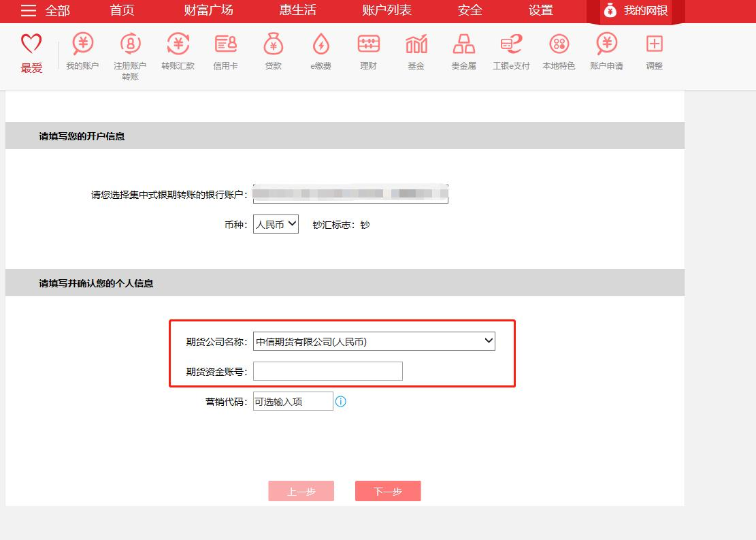Image resolution: width=756 pixels, height=540 pixels.
Task: Open 设置 menu
Action: (x=540, y=10)
